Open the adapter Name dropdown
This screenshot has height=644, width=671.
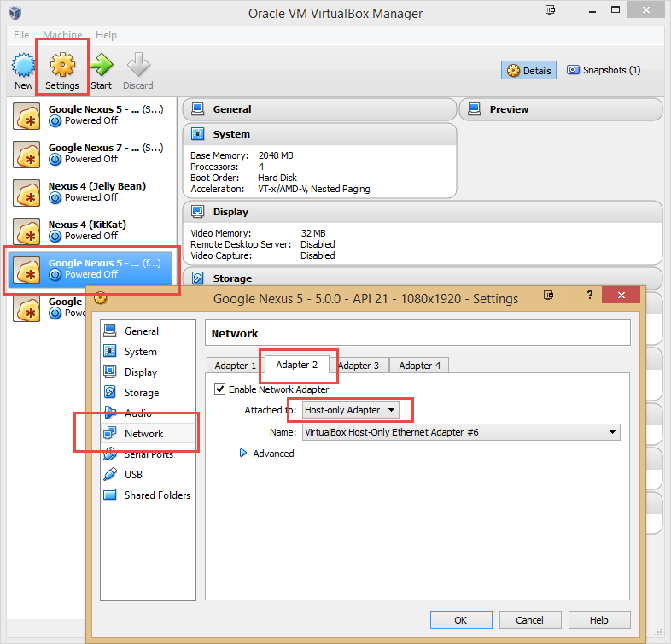click(x=461, y=432)
